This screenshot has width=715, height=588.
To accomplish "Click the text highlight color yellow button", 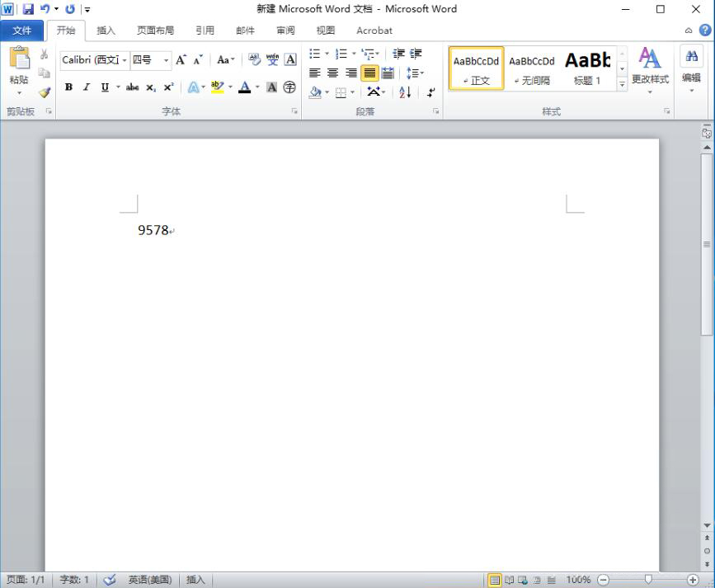I will [217, 87].
